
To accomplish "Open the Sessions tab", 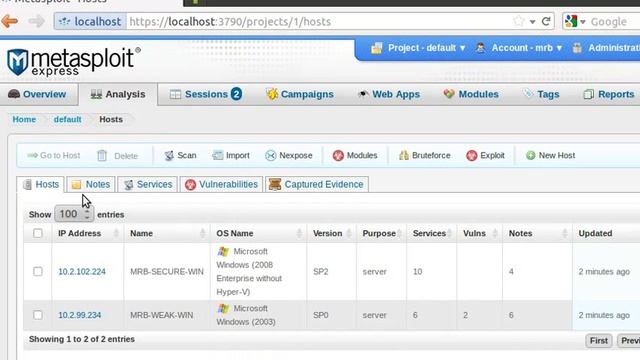I will (206, 94).
